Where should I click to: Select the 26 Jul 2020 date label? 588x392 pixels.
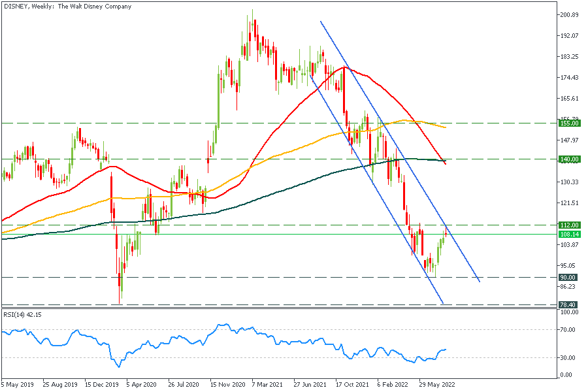point(183,385)
